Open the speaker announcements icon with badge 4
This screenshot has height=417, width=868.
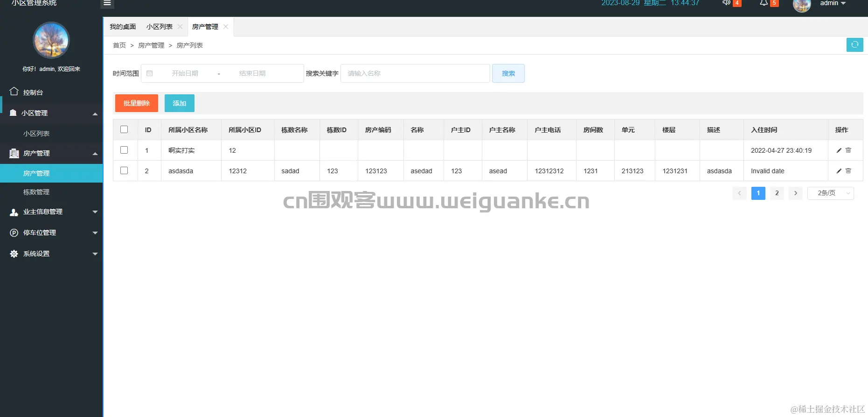click(x=726, y=3)
